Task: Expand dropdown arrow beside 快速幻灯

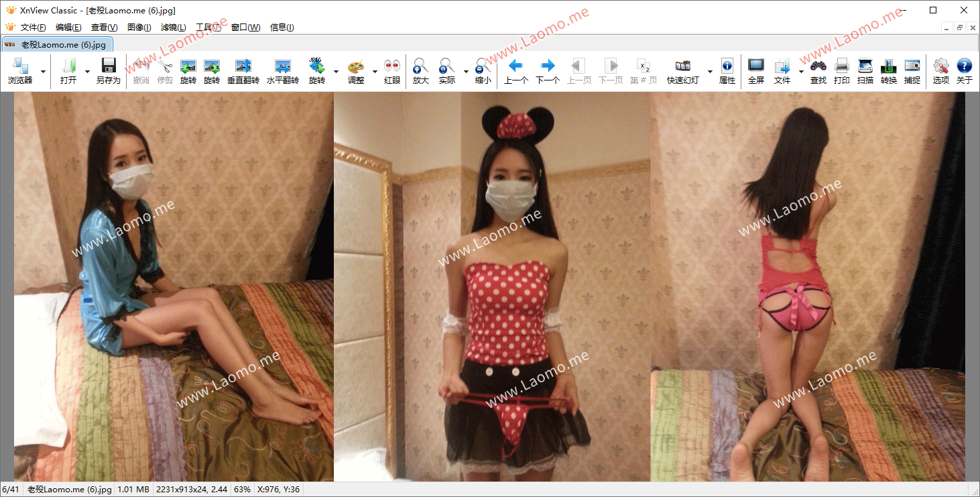Action: coord(709,71)
